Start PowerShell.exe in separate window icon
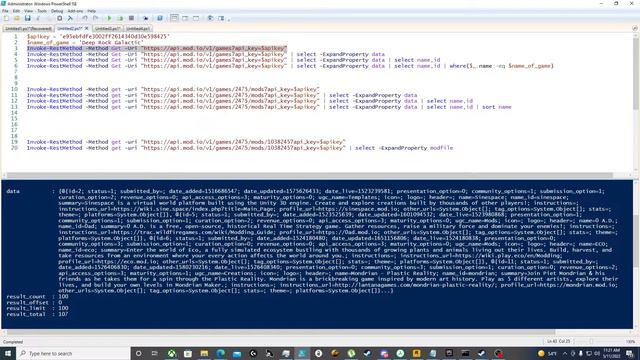 160,18
